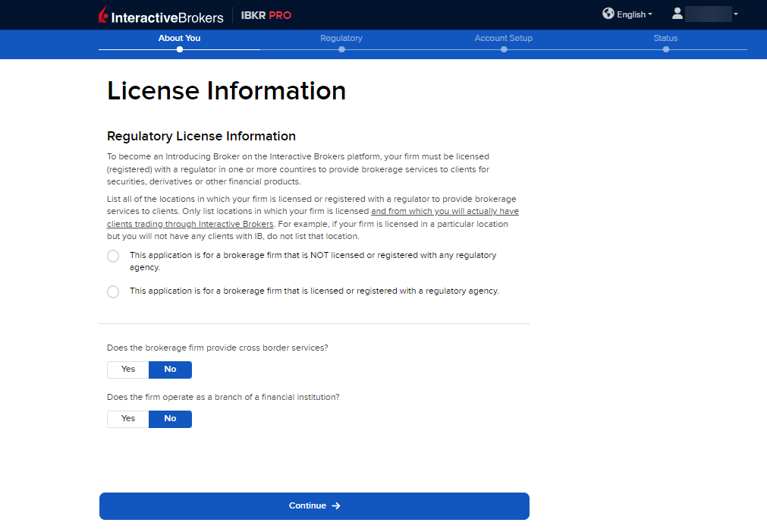Click the About You progress dot

pos(180,49)
